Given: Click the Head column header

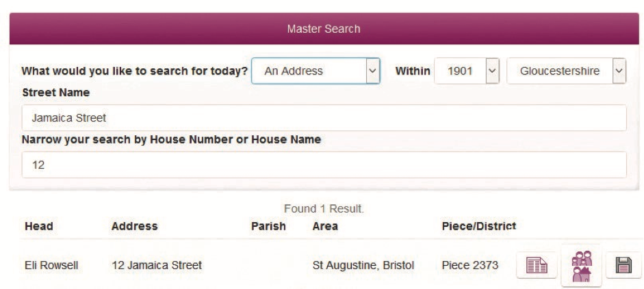Looking at the screenshot, I should pos(38,226).
